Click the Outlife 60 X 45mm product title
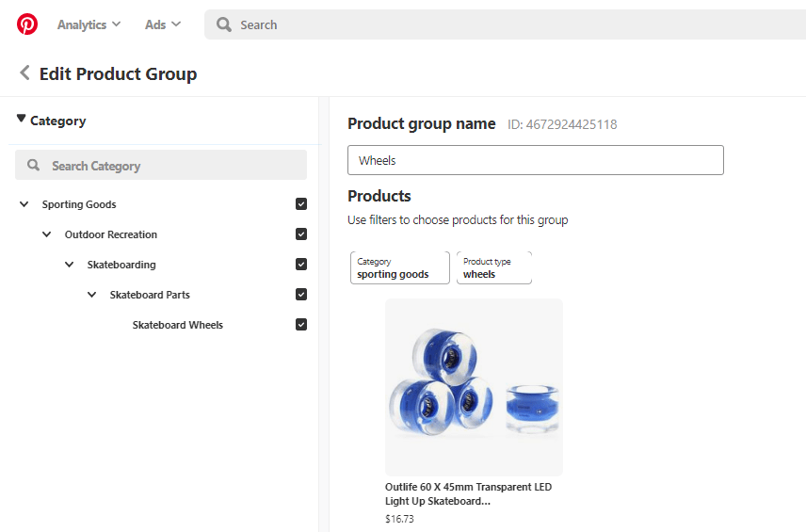The width and height of the screenshot is (806, 532). [468, 494]
